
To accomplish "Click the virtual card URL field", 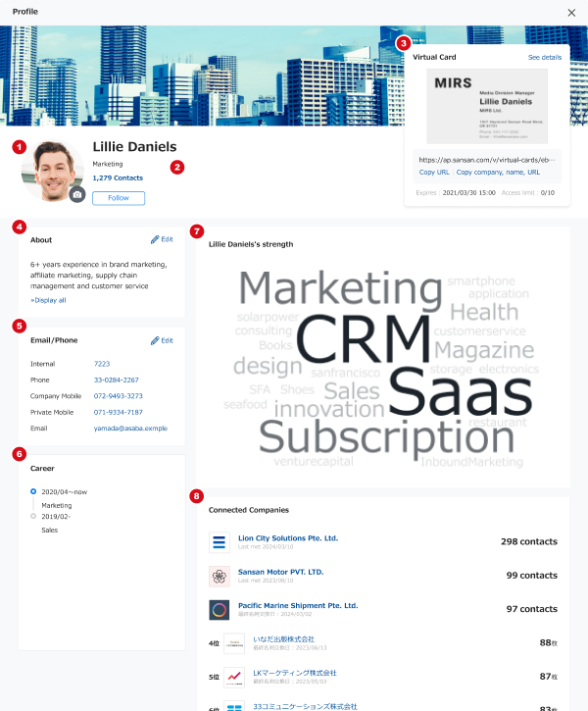I will [x=487, y=158].
